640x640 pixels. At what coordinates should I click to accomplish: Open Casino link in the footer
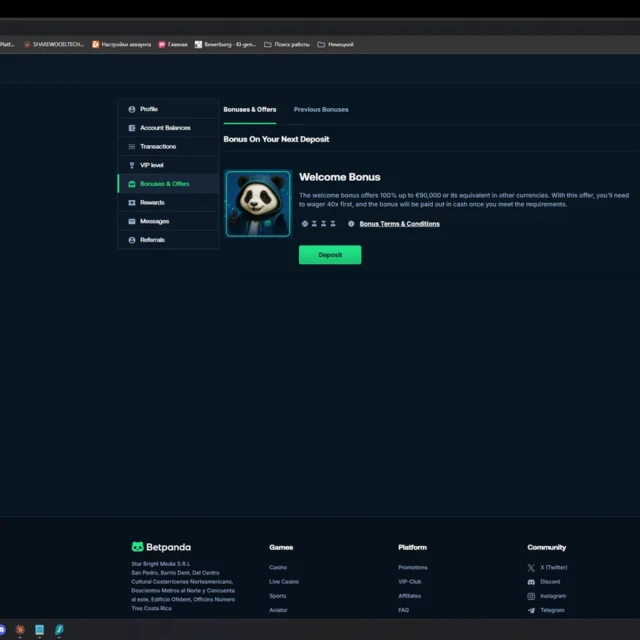click(x=278, y=567)
